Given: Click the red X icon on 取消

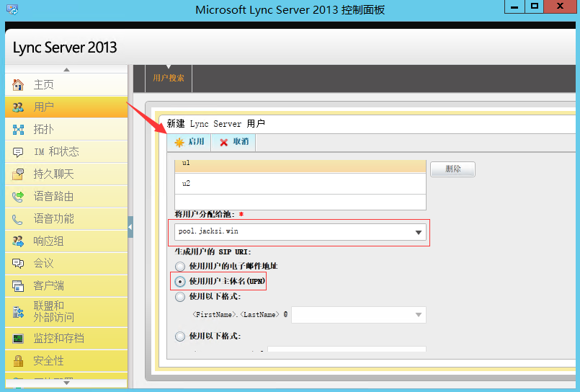Looking at the screenshot, I should coord(224,143).
